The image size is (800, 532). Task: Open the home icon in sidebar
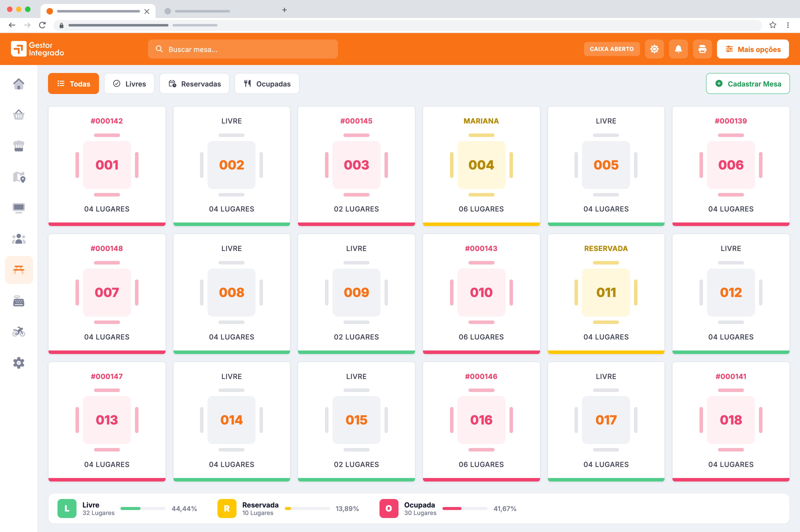click(19, 84)
